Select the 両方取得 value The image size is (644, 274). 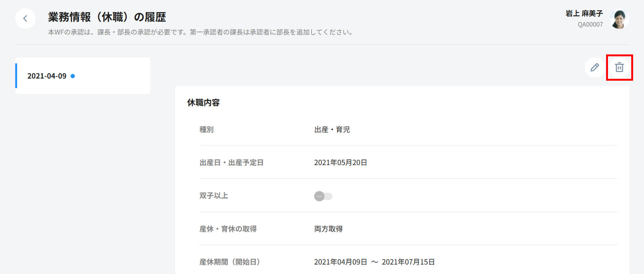pos(328,229)
